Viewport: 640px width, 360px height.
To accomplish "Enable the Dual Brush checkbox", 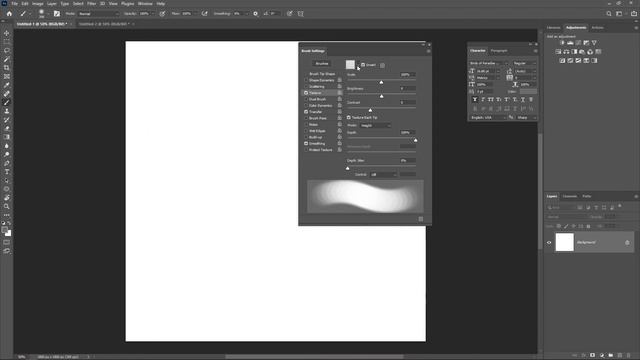I will tap(306, 99).
